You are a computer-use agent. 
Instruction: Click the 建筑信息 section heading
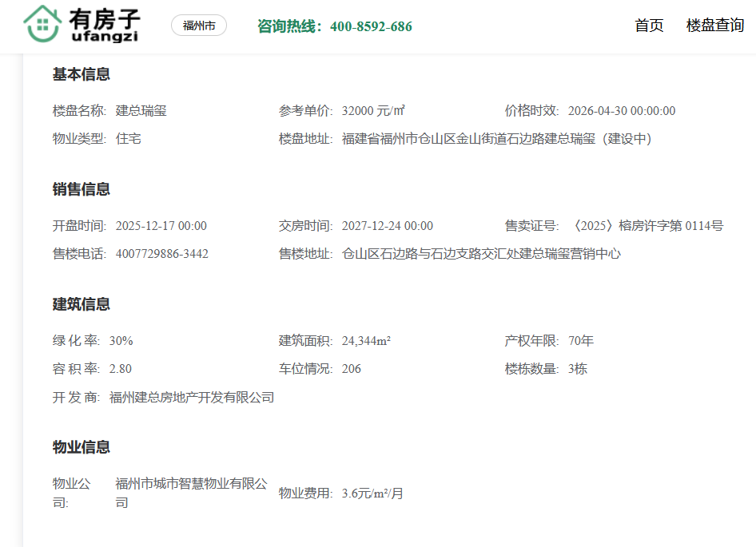82,304
